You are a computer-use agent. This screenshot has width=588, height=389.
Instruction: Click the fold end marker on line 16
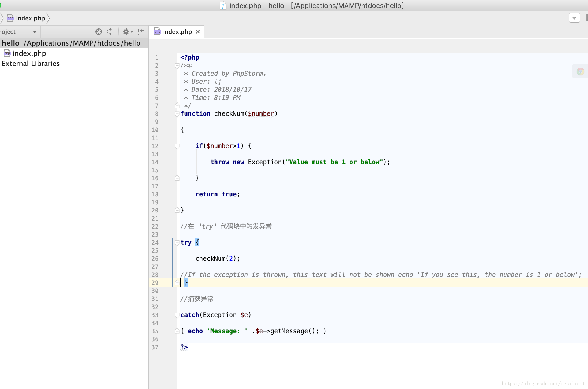177,178
